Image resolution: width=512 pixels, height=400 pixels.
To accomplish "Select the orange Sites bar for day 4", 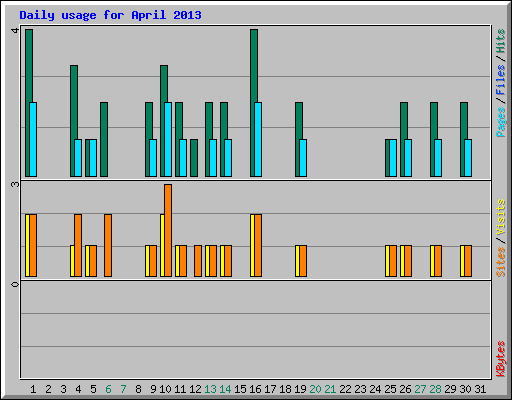I will tap(78, 245).
